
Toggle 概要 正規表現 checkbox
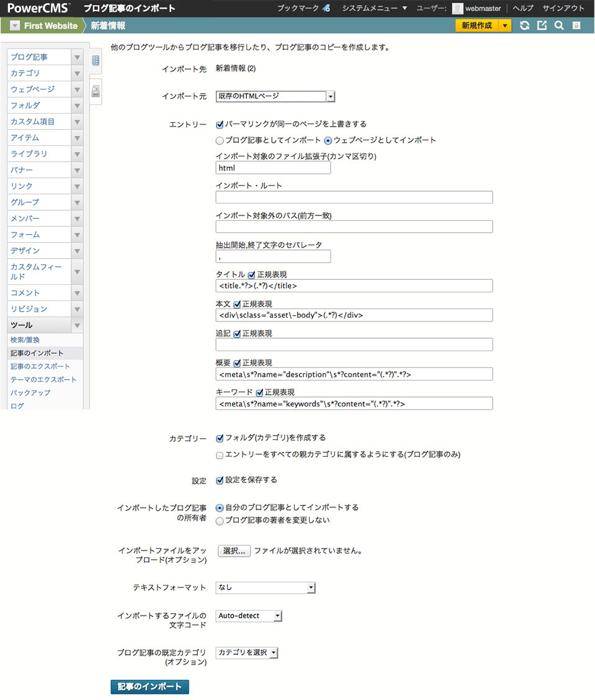click(x=237, y=364)
